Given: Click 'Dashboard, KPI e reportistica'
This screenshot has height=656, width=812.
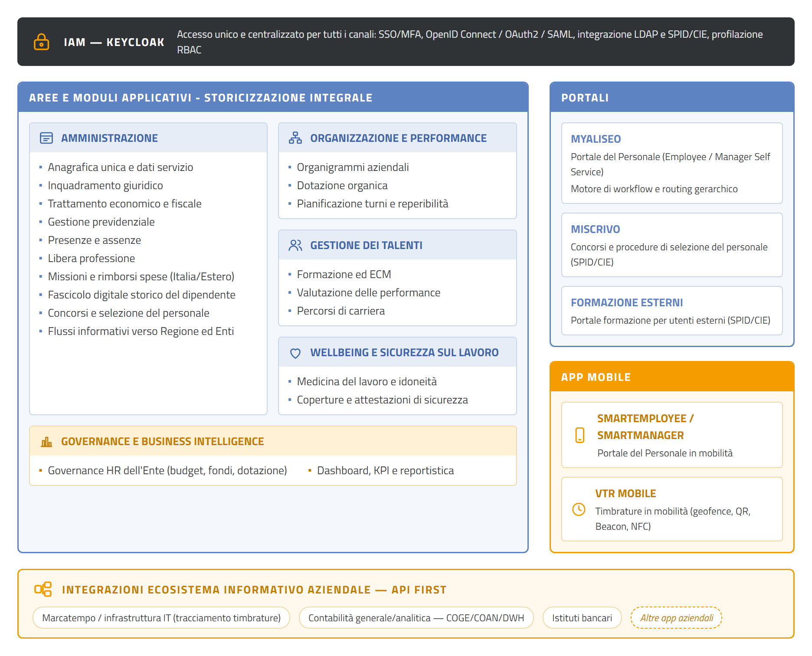Looking at the screenshot, I should pyautogui.click(x=386, y=470).
